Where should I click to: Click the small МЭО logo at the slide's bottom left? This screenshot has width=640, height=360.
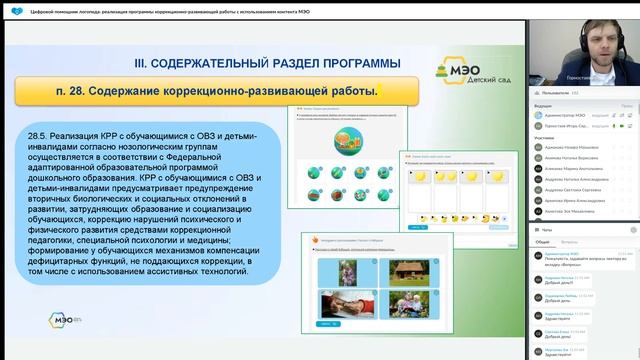coord(65,320)
